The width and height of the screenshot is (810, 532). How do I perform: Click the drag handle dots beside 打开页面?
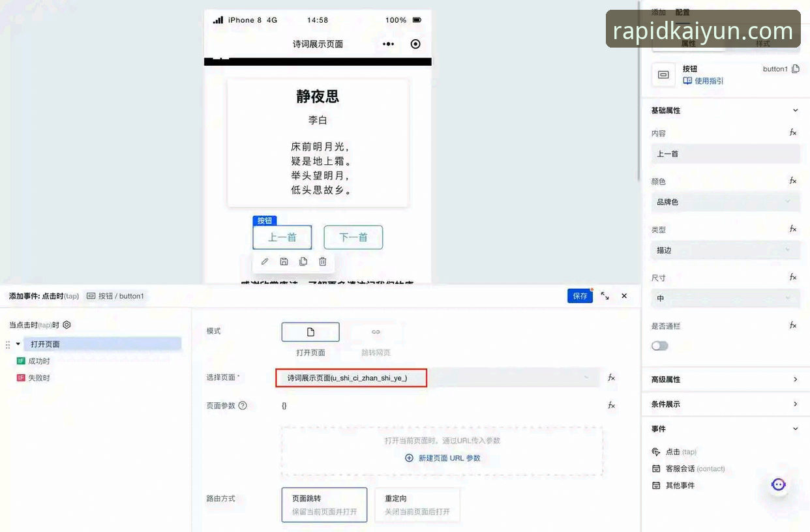click(8, 344)
